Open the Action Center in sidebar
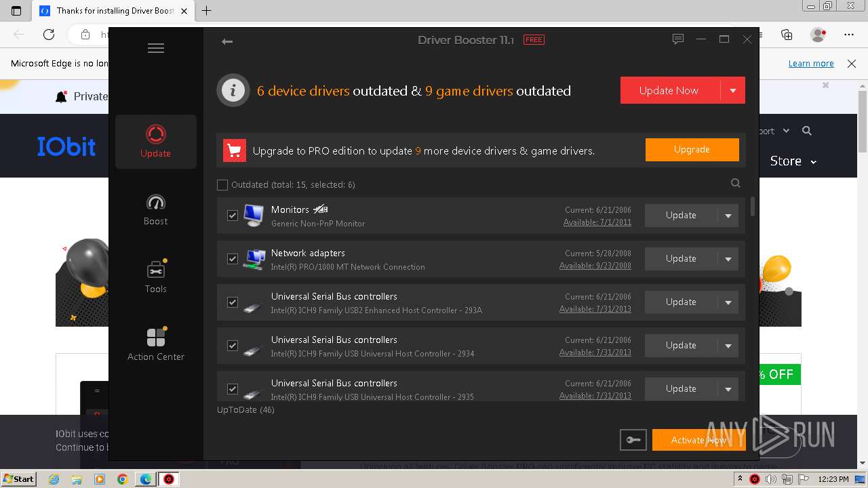This screenshot has width=868, height=488. click(156, 345)
